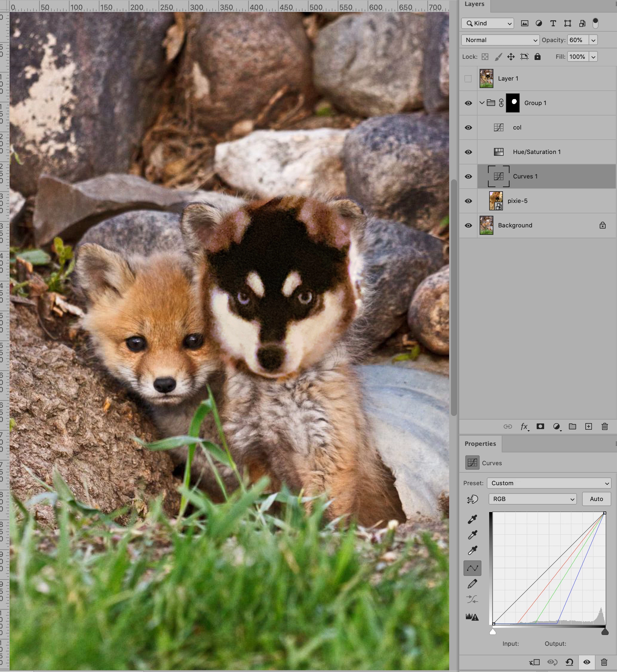Switch to the Layers tab
Viewport: 617px width, 672px height.
click(474, 4)
